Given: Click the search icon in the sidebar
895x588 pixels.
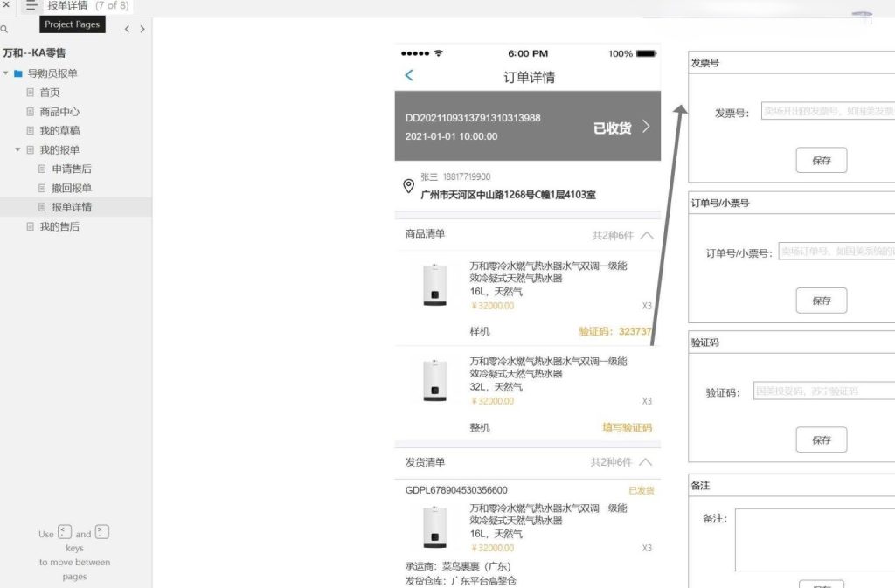Looking at the screenshot, I should click(7, 28).
